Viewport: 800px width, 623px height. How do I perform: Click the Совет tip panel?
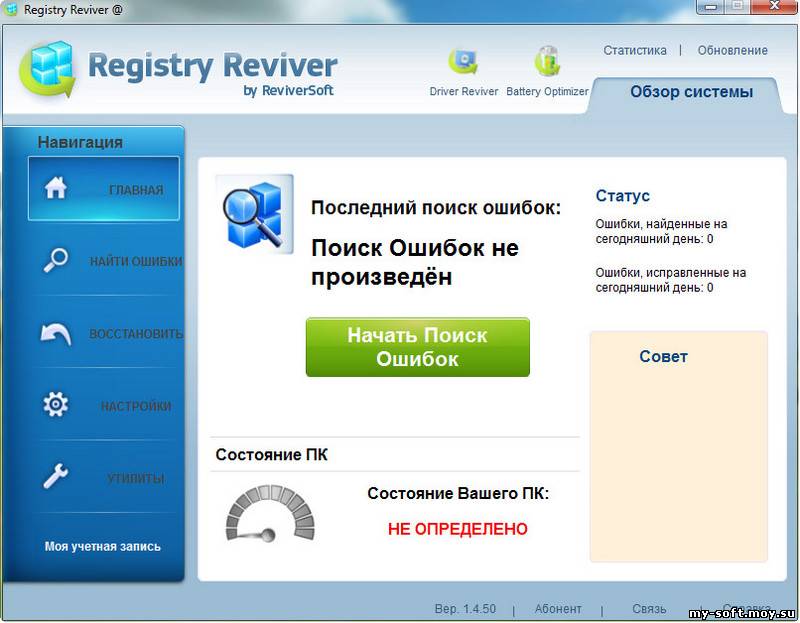679,446
